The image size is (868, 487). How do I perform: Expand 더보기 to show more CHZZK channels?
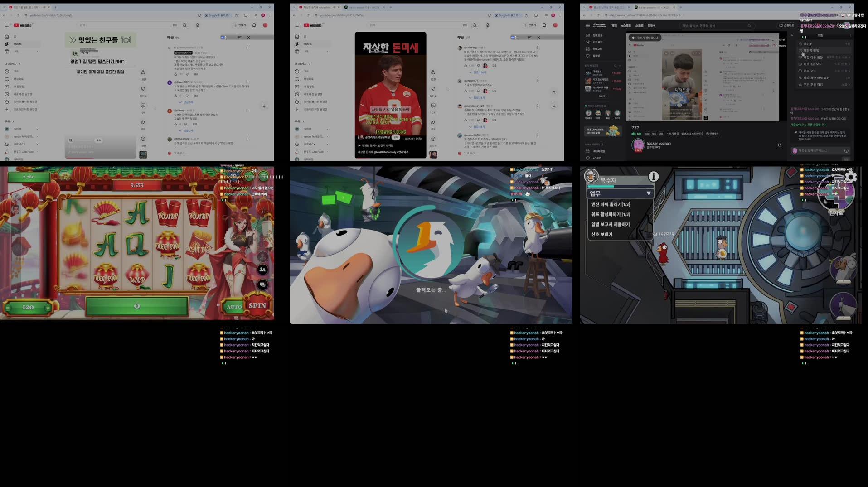coord(603,96)
